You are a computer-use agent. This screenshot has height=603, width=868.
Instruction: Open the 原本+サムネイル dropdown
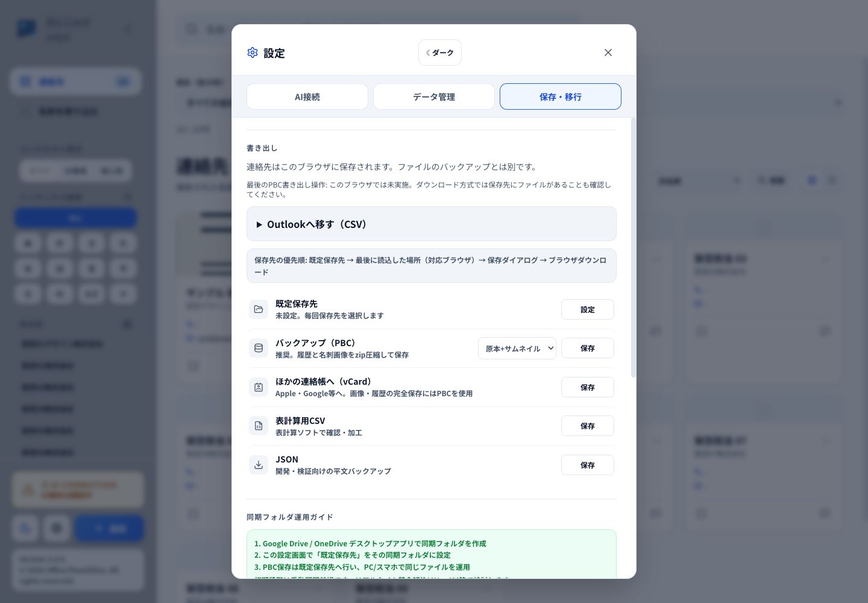(517, 349)
